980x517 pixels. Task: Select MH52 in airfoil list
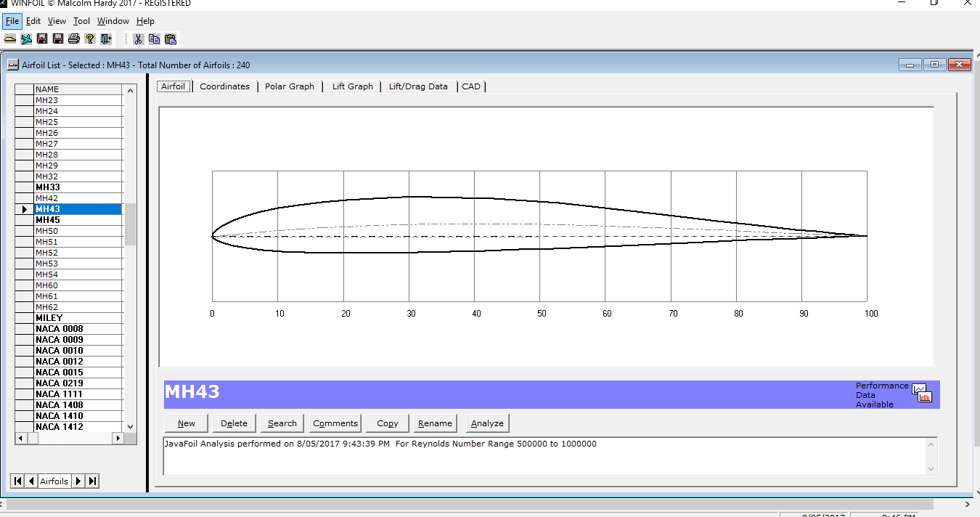click(78, 253)
